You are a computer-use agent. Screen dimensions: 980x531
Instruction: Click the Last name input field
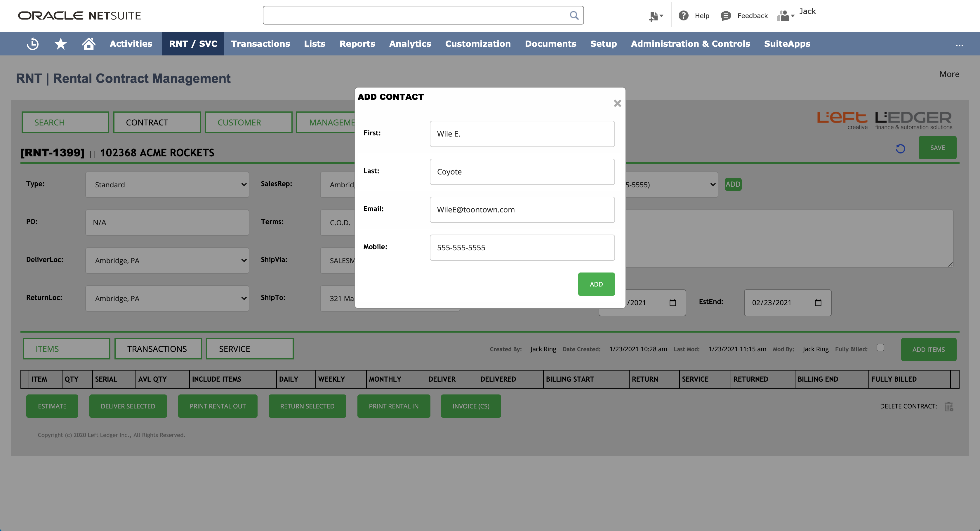[x=522, y=172]
